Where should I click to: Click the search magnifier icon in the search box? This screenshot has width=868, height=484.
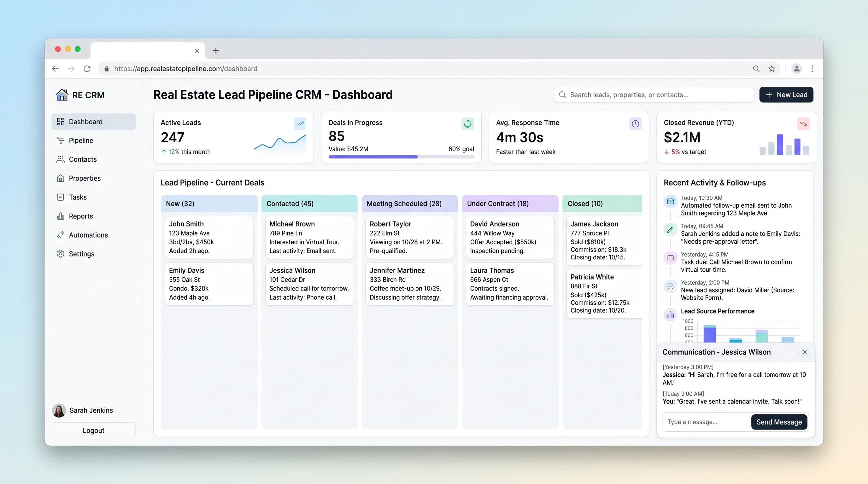562,95
